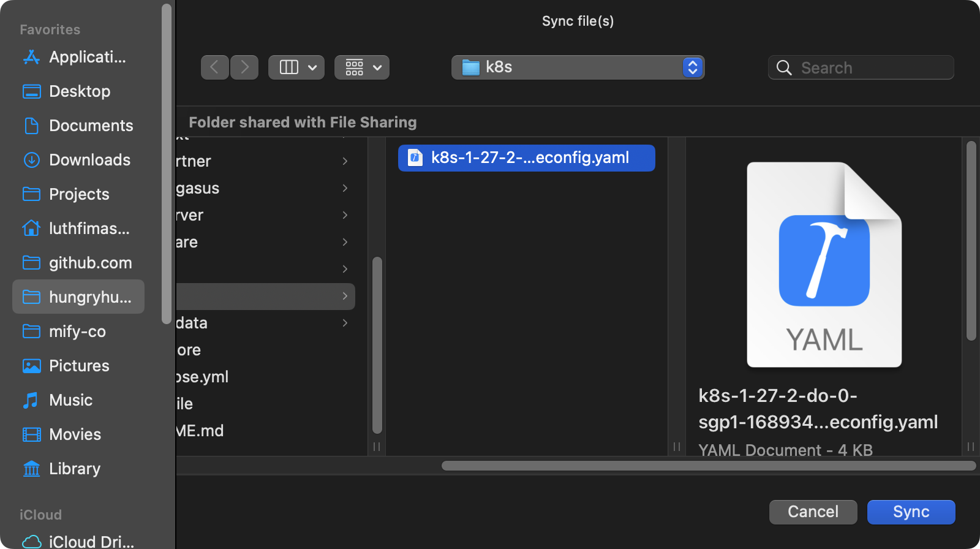Click the Downloads sidebar icon
This screenshot has width=980, height=549.
click(31, 160)
